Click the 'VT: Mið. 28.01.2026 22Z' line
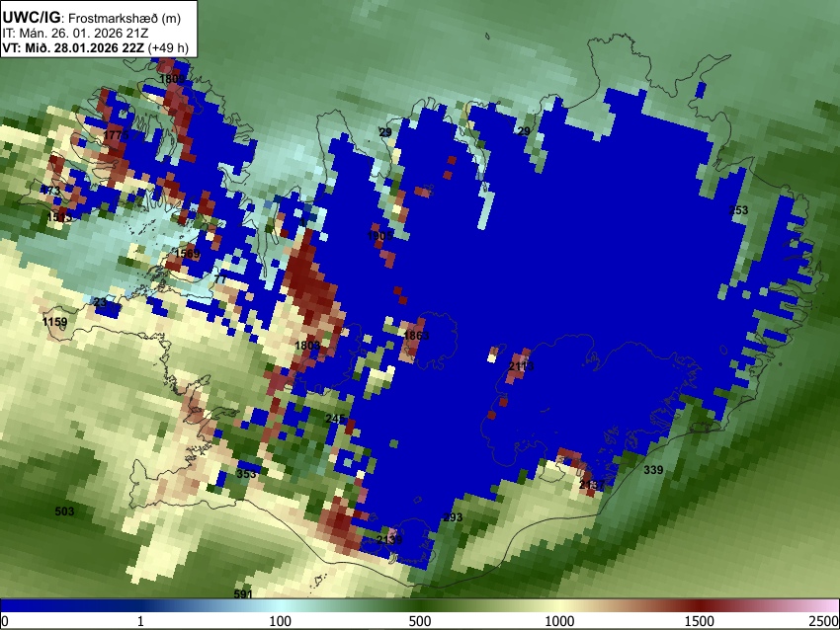840x630 pixels. [73, 47]
